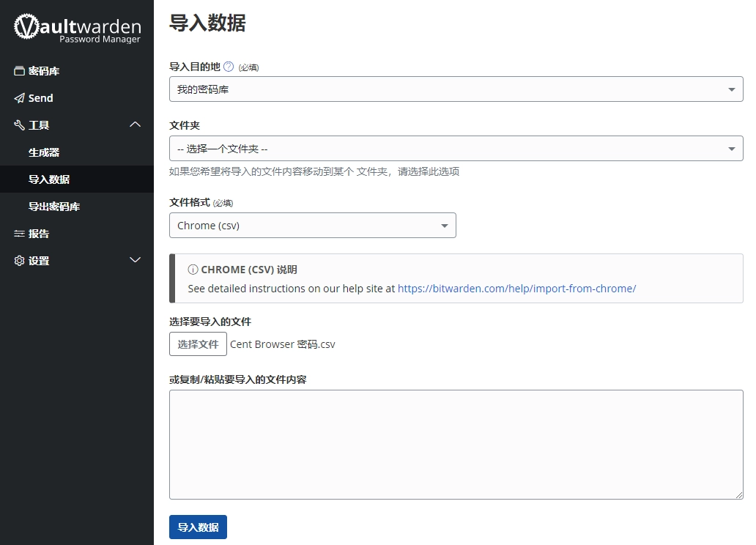
Task: Click the gear icon beside 设置
Action: (19, 261)
